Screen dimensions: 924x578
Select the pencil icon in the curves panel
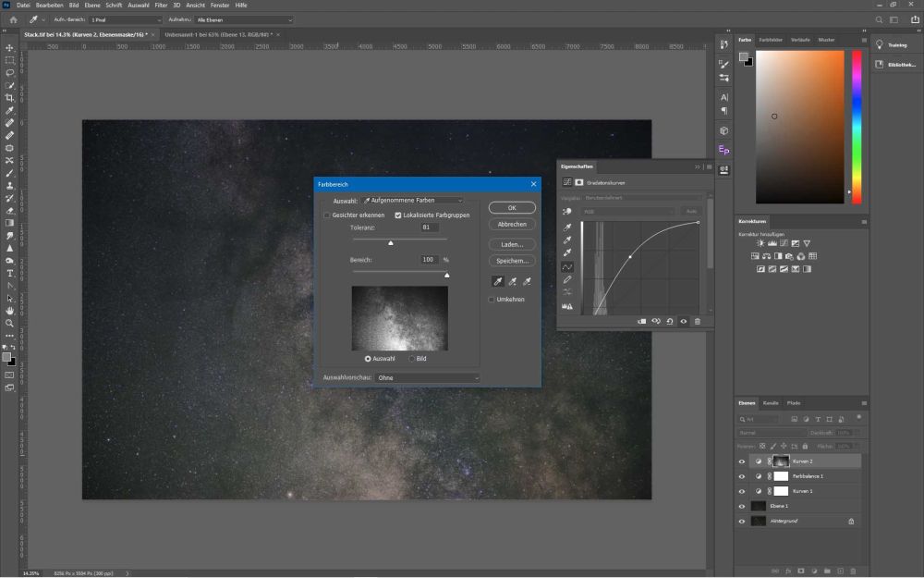point(566,277)
